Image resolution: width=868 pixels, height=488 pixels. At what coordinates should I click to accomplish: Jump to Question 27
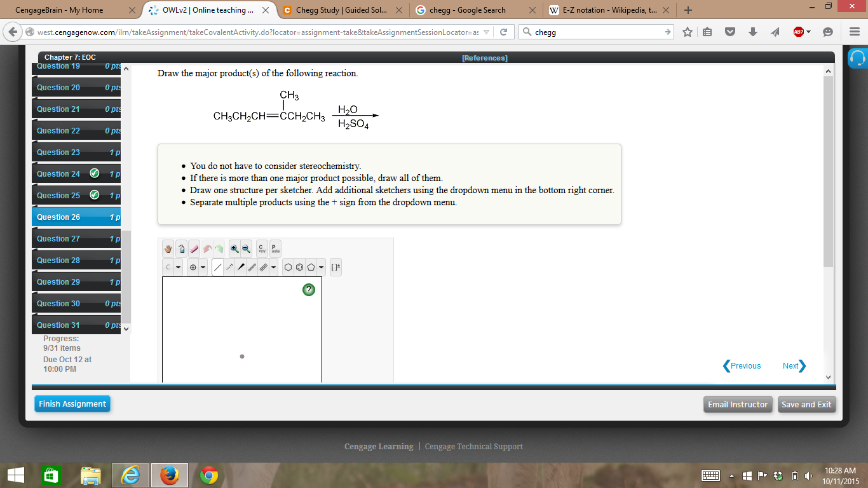tap(76, 239)
